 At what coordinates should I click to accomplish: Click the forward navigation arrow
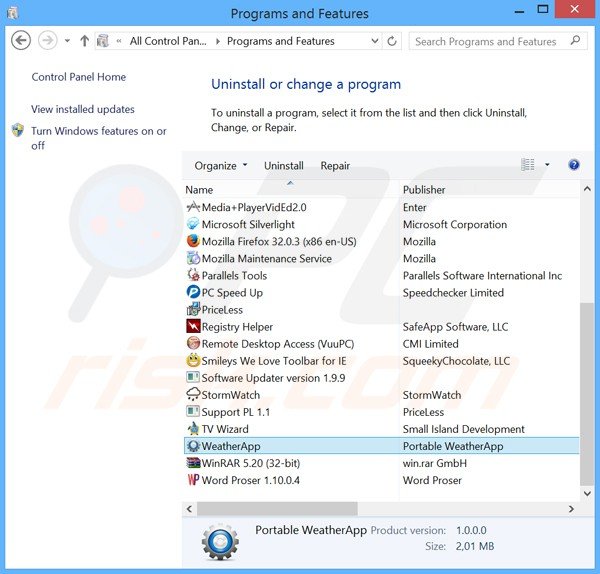[x=47, y=40]
